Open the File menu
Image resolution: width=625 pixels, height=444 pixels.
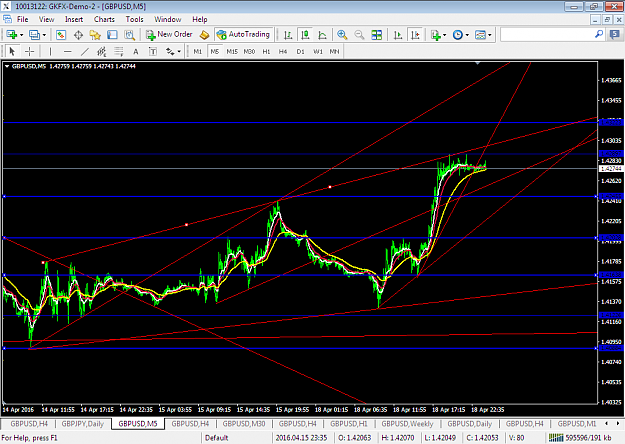coord(22,19)
